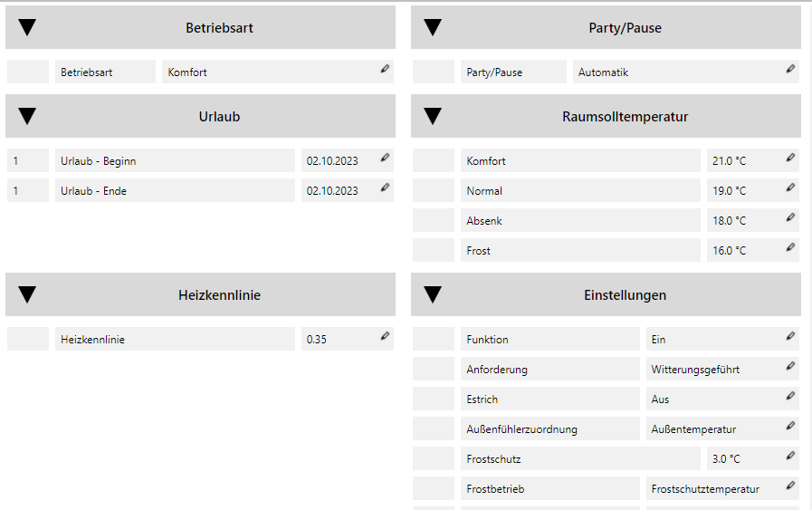The height and width of the screenshot is (510, 812).
Task: Collapse the Raumsolltemperatur section
Action: pyautogui.click(x=433, y=117)
